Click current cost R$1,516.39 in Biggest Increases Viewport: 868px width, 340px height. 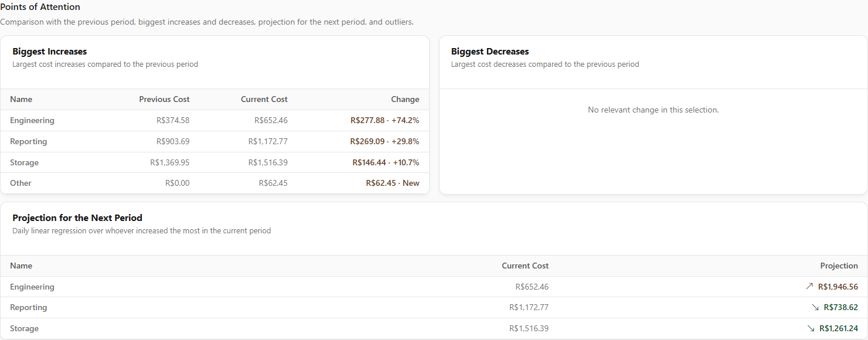pos(268,162)
